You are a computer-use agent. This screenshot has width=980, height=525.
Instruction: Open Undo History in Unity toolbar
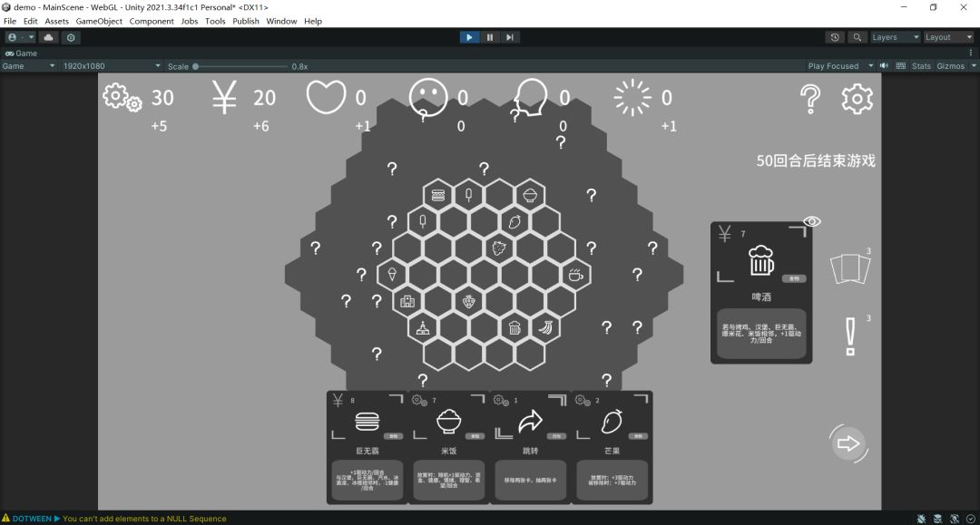[x=835, y=37]
